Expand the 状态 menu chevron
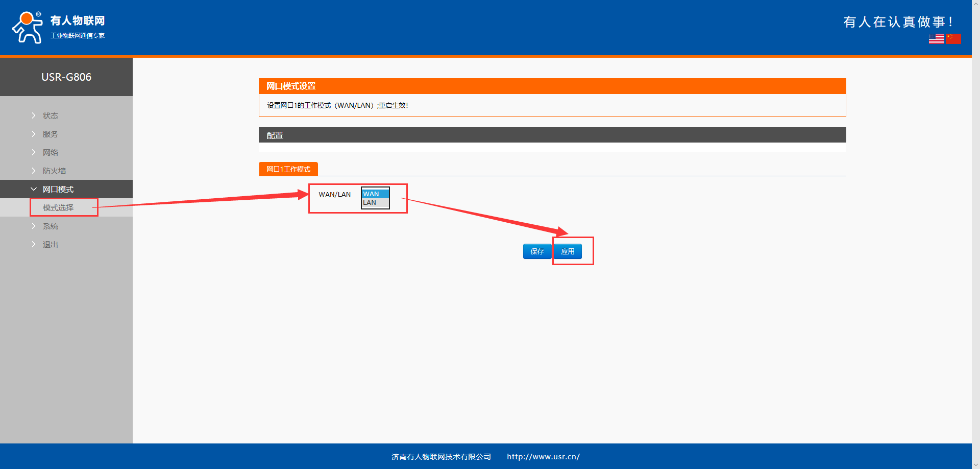Image resolution: width=980 pixels, height=469 pixels. click(x=34, y=116)
